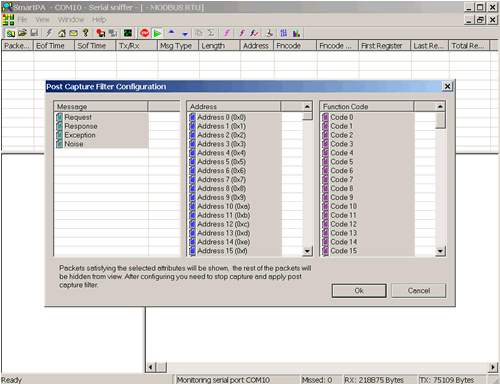Click the sigma summation icon
The width and height of the screenshot is (500, 384).
click(x=211, y=33)
